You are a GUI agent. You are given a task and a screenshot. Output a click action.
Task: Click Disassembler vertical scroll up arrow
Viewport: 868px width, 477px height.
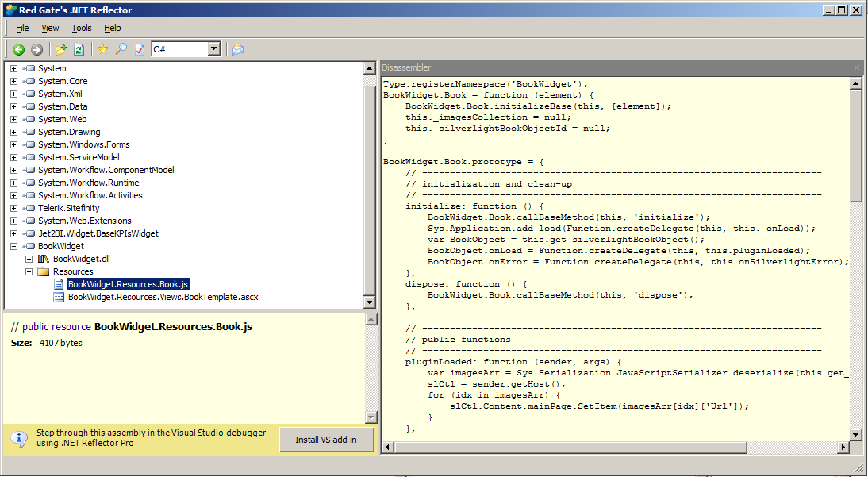coord(856,83)
